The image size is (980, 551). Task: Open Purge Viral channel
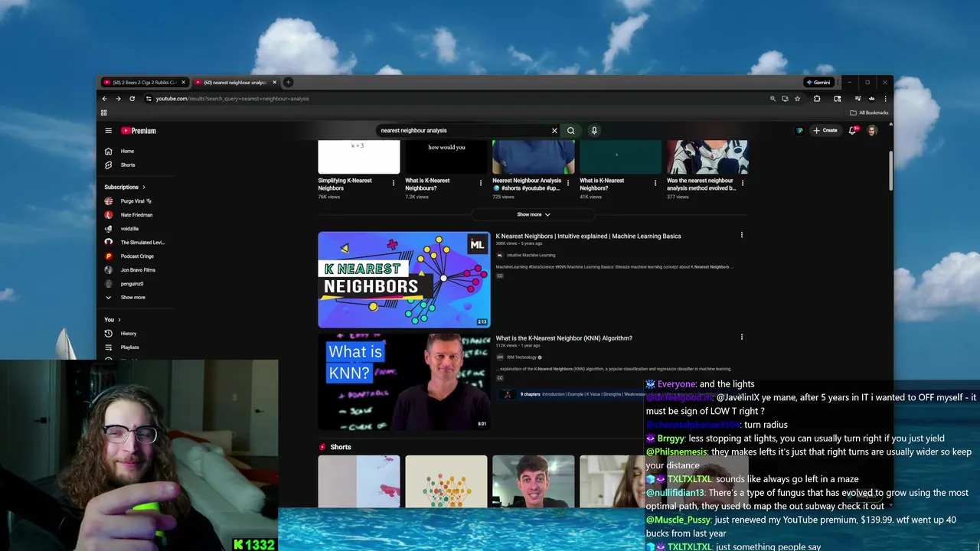click(136, 201)
